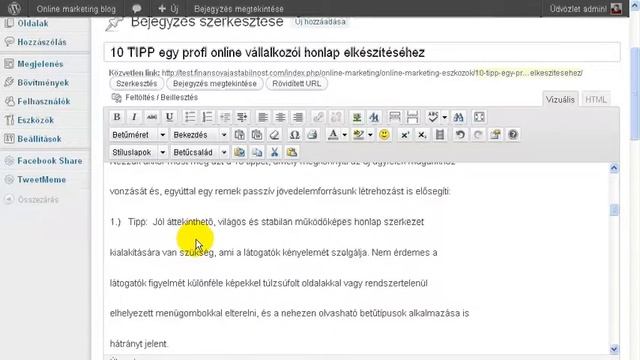Insert an unordered bullet list
Viewport: 640px width, 360px height.
coord(190,117)
